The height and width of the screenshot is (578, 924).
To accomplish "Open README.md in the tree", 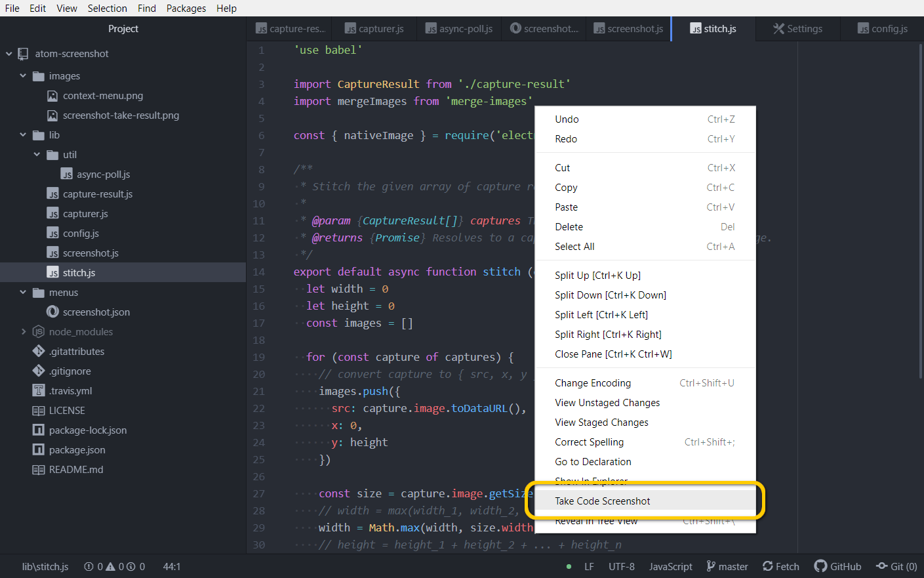I will [x=76, y=470].
